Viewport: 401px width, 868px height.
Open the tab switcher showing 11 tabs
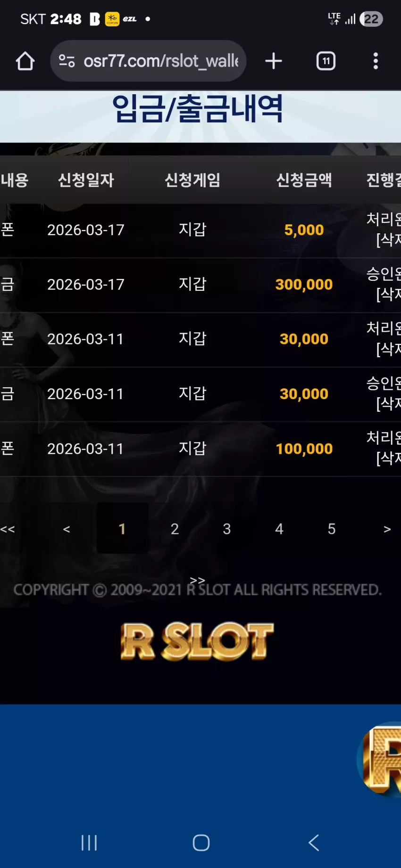point(326,61)
